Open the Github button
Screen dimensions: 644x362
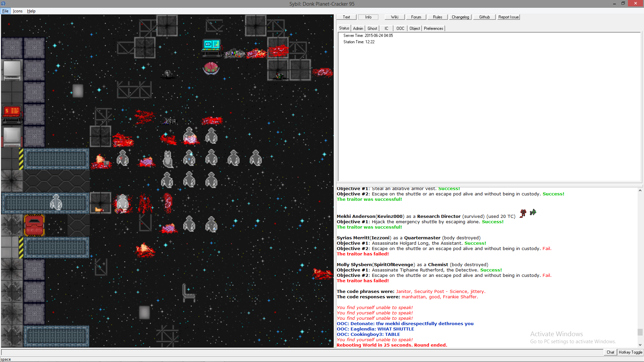[484, 17]
